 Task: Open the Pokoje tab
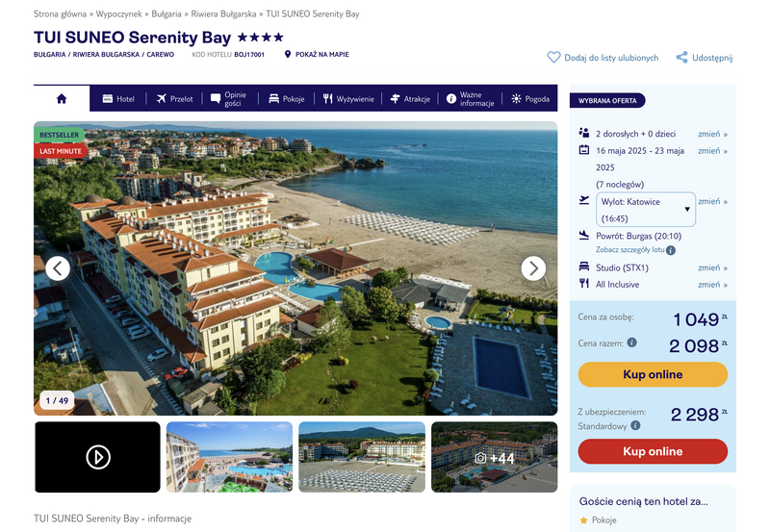point(287,99)
